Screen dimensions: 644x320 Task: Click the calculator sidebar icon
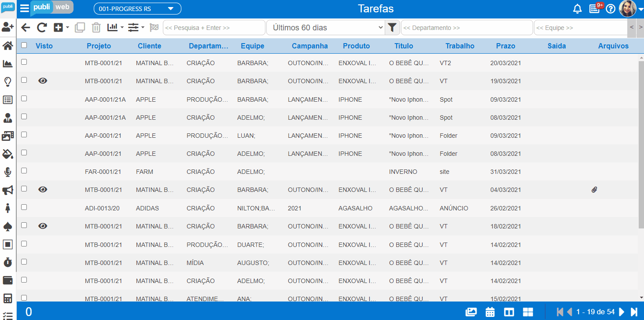pyautogui.click(x=7, y=298)
